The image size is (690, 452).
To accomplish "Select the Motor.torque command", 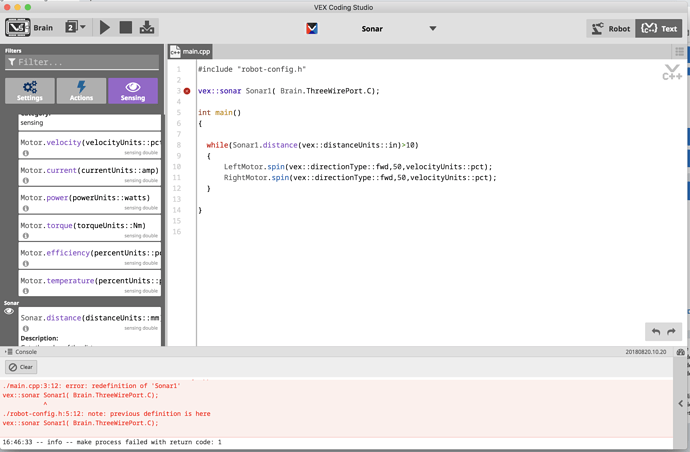I will (x=90, y=228).
